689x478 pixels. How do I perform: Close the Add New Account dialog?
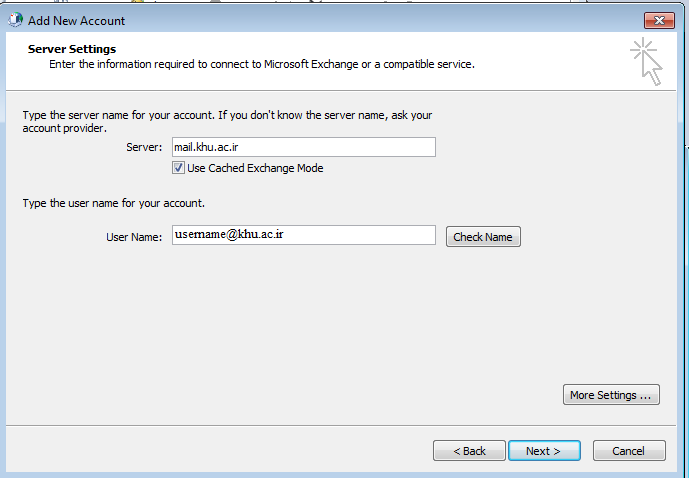click(x=658, y=20)
